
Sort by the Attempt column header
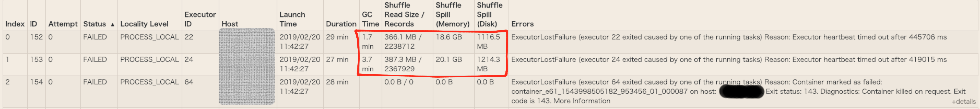coord(63,24)
